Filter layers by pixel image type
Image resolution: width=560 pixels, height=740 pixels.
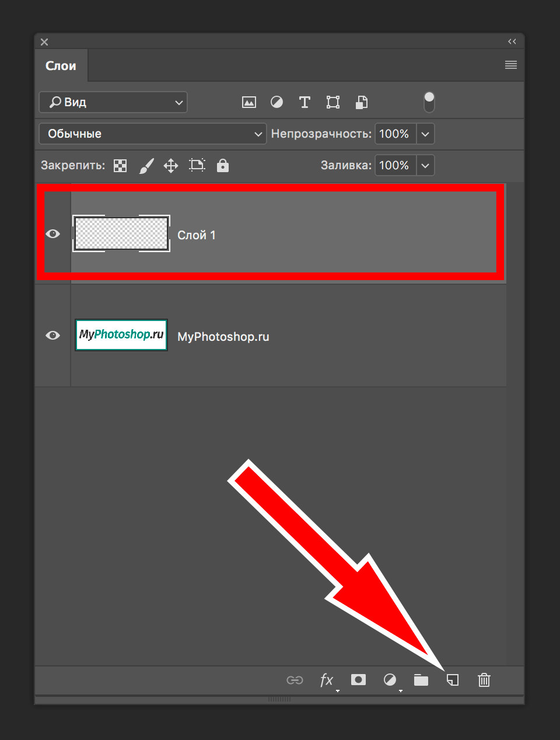click(x=249, y=103)
